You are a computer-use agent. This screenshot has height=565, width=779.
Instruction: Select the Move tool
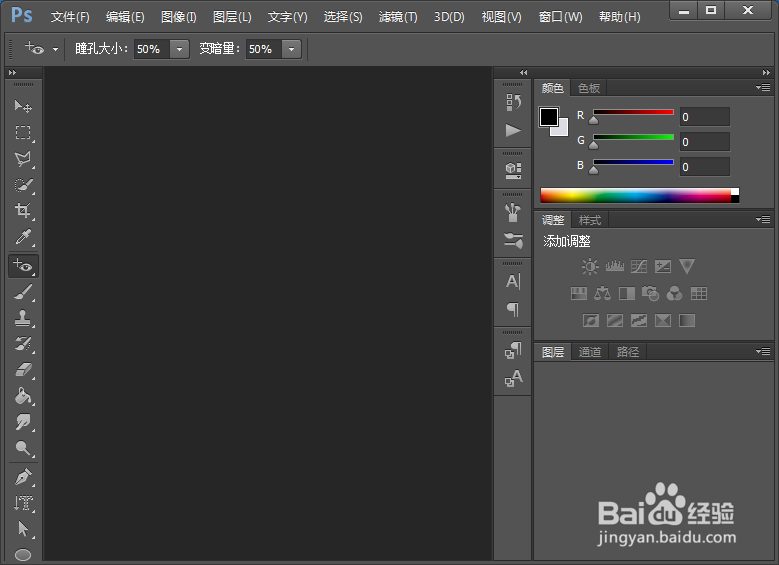[x=23, y=106]
